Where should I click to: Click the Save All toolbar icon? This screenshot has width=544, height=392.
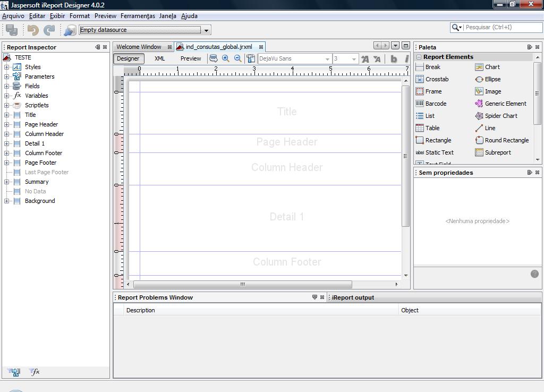pyautogui.click(x=12, y=30)
